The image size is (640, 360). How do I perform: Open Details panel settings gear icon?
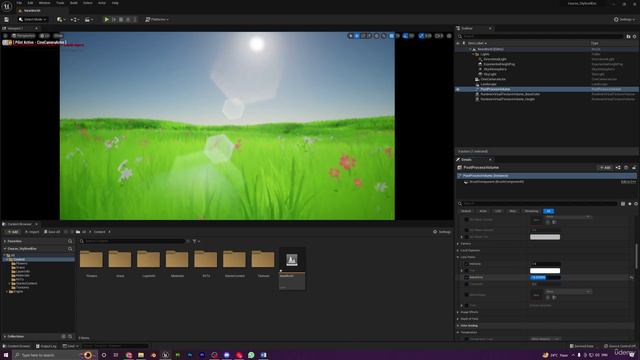(x=636, y=204)
